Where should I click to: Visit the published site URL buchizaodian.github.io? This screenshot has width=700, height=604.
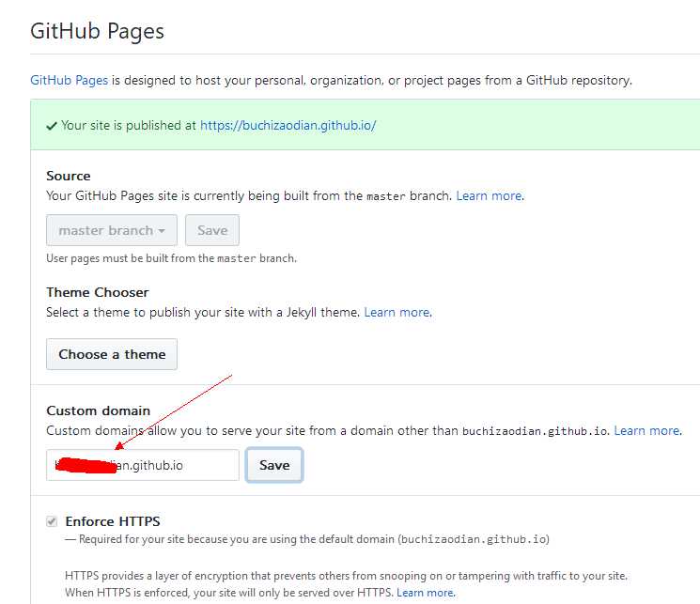click(288, 126)
